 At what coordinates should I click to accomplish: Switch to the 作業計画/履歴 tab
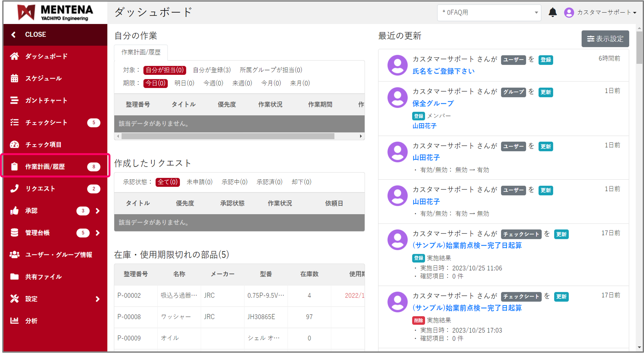pos(141,52)
